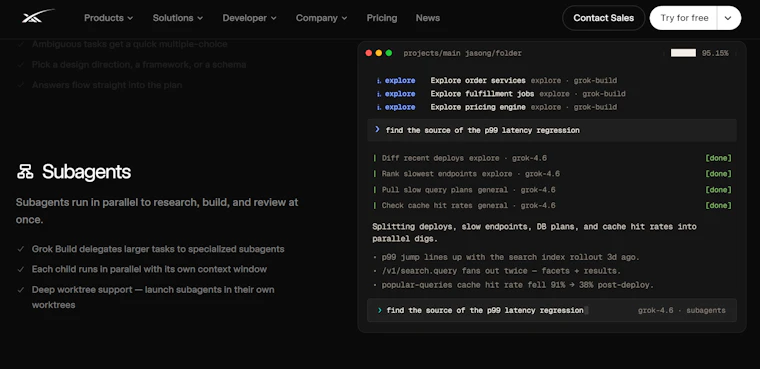Click the yellow terminal window dot

tap(379, 53)
